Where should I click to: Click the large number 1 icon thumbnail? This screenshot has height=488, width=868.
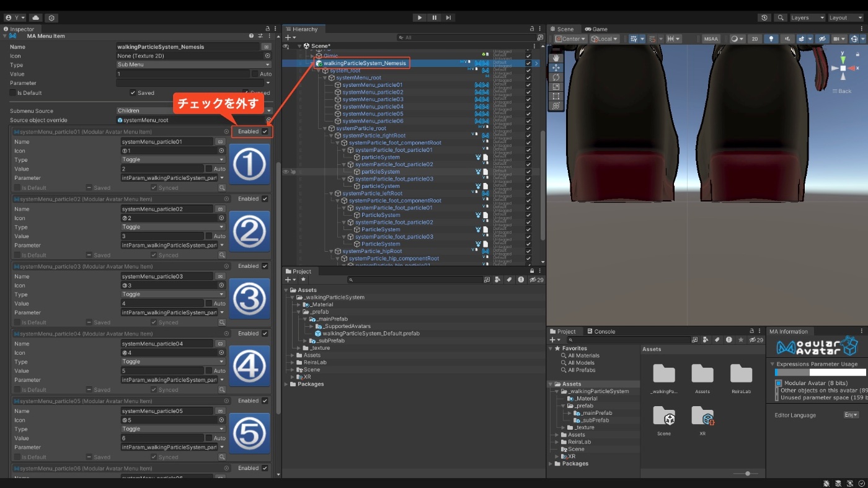249,164
